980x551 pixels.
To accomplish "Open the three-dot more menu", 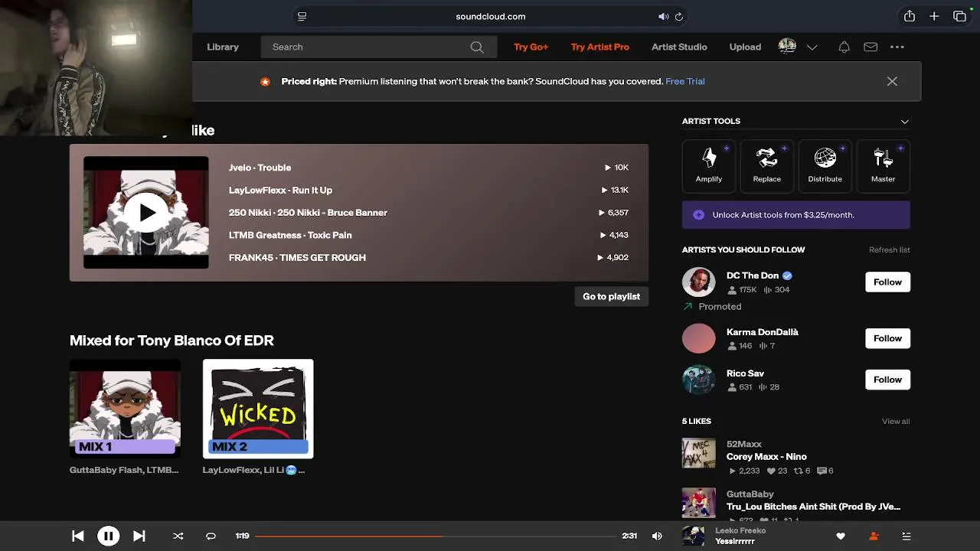I will [x=897, y=47].
